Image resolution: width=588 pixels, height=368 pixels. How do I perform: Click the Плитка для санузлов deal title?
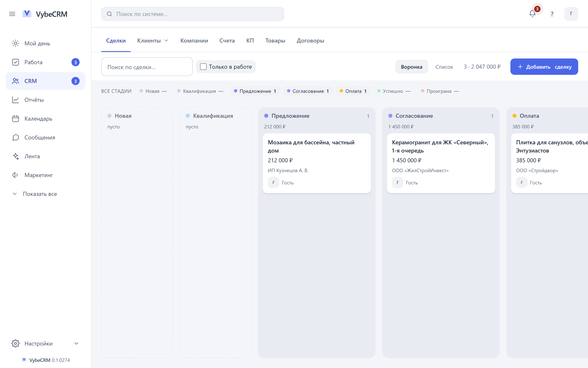(x=552, y=146)
